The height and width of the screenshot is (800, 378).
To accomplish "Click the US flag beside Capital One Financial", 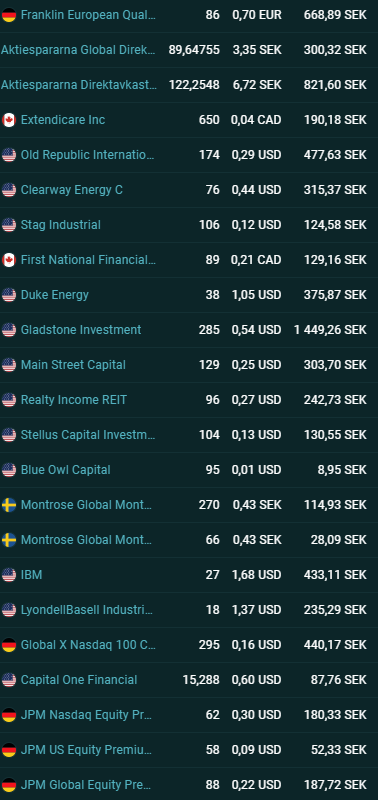I will [9, 680].
